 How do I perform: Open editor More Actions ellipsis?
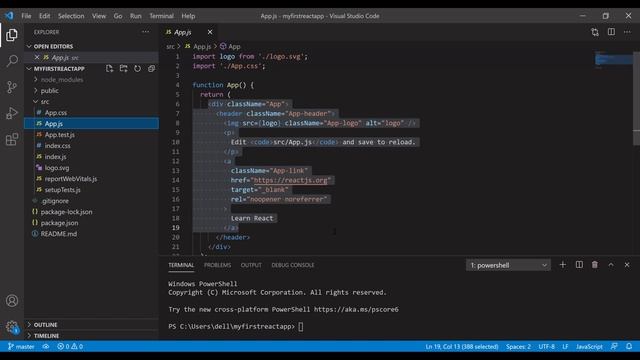tap(627, 32)
